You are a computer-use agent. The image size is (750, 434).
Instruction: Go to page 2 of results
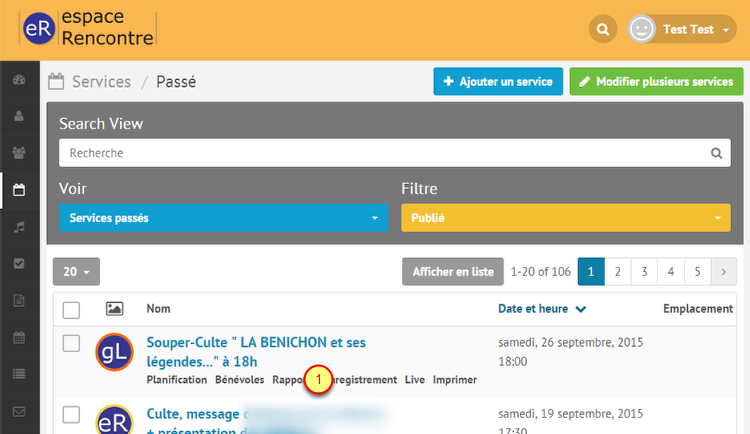tap(618, 271)
